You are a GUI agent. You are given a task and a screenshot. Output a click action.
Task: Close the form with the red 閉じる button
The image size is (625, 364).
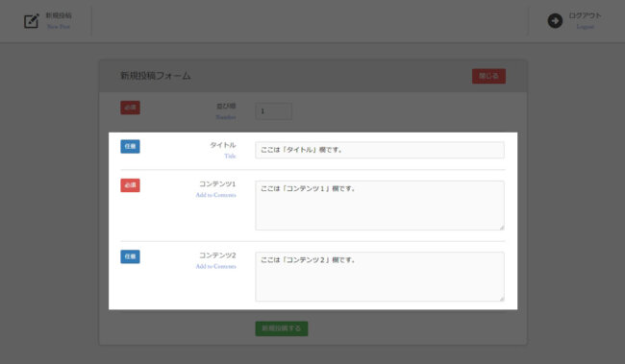488,76
